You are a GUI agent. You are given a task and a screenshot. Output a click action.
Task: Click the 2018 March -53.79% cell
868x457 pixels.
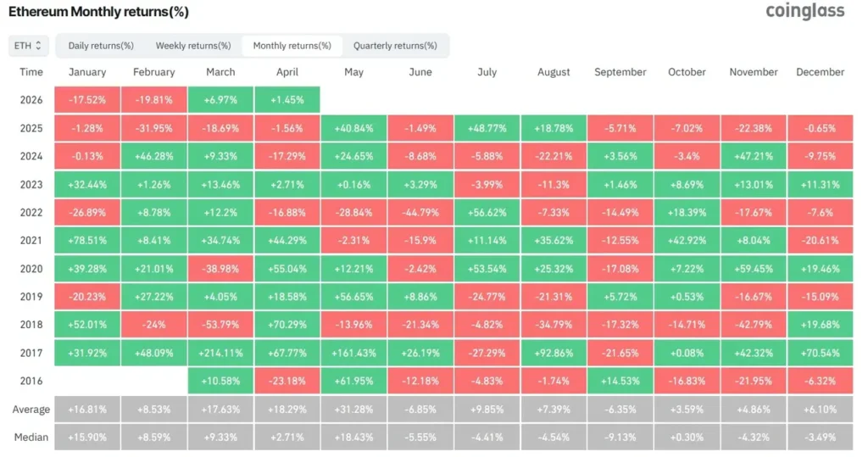(220, 325)
